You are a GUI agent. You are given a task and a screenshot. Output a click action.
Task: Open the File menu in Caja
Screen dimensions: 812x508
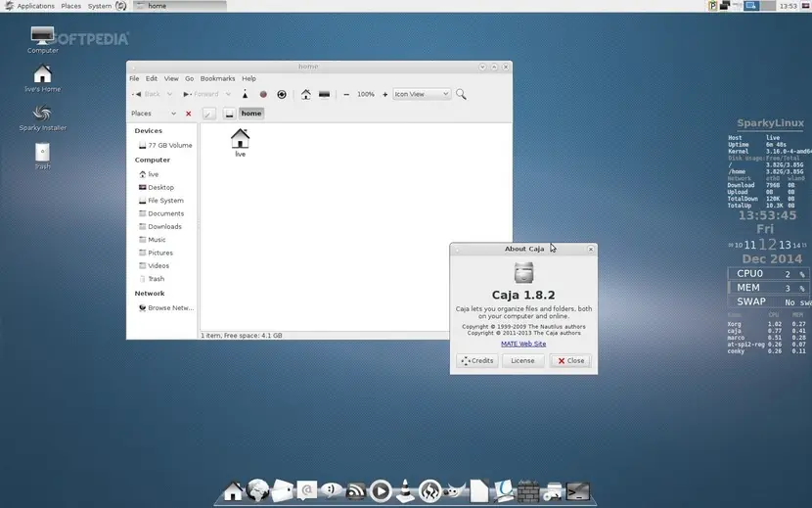click(x=134, y=78)
